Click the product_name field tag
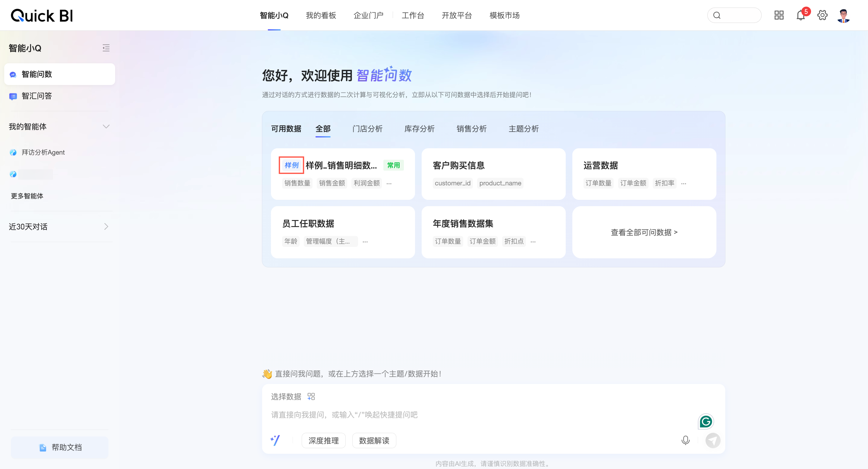Image resolution: width=868 pixels, height=469 pixels. 500,183
